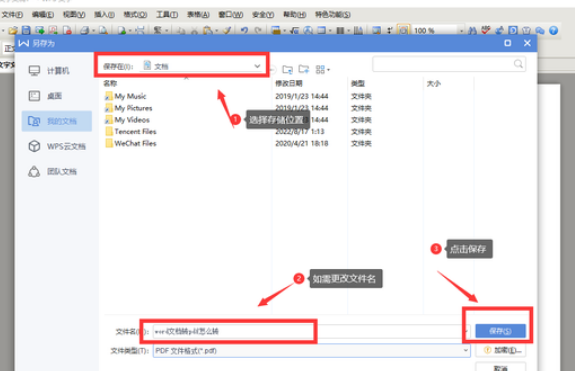Sort by the 修改日期 column header
This screenshot has height=371, width=575.
coord(289,84)
